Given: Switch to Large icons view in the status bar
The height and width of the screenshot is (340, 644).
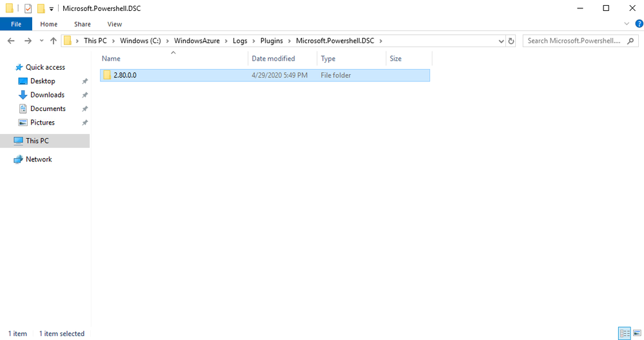Looking at the screenshot, I should (x=637, y=334).
